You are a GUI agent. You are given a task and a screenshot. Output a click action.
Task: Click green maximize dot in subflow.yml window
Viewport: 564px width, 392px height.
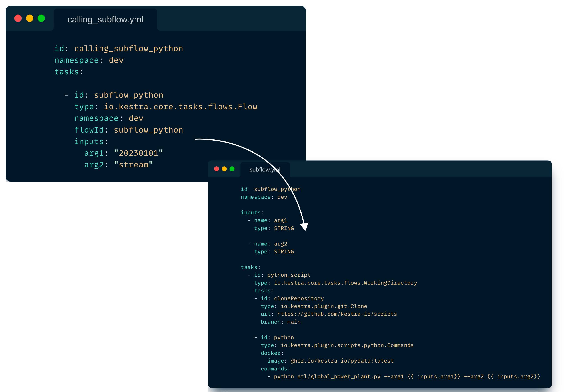232,169
